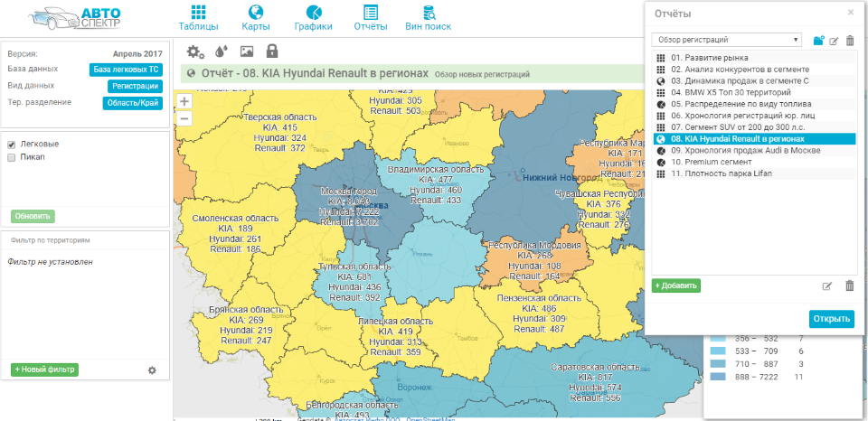This screenshot has height=421, width=868.
Task: Zoom in on the map
Action: click(x=184, y=102)
